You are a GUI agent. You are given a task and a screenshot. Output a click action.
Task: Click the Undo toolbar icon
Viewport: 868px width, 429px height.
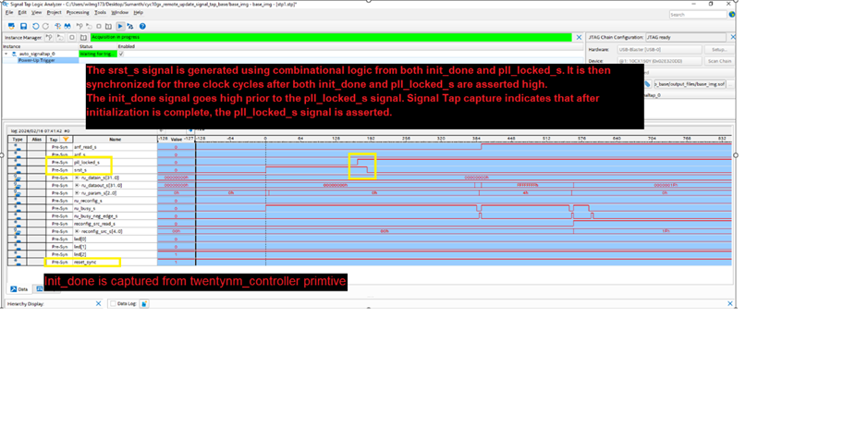click(x=35, y=26)
